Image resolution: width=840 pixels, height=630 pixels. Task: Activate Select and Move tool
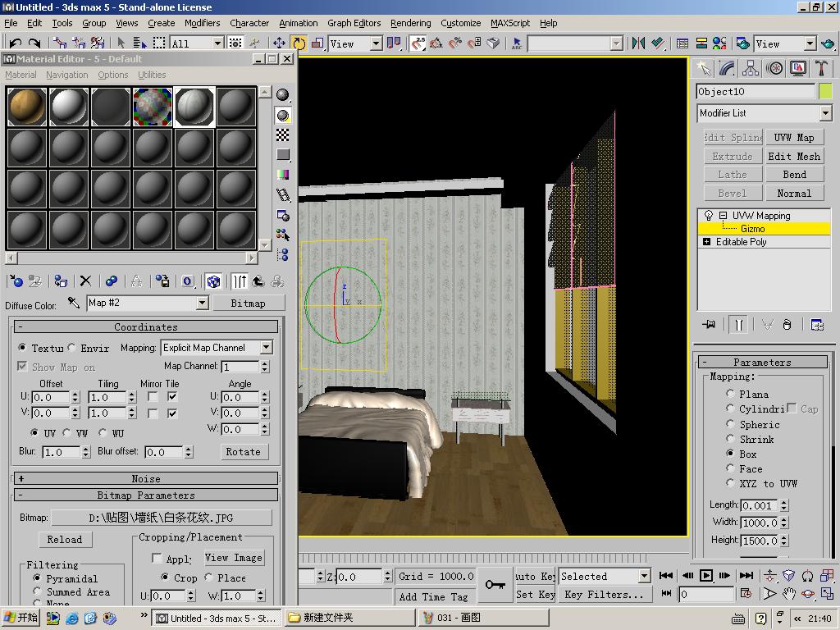279,43
